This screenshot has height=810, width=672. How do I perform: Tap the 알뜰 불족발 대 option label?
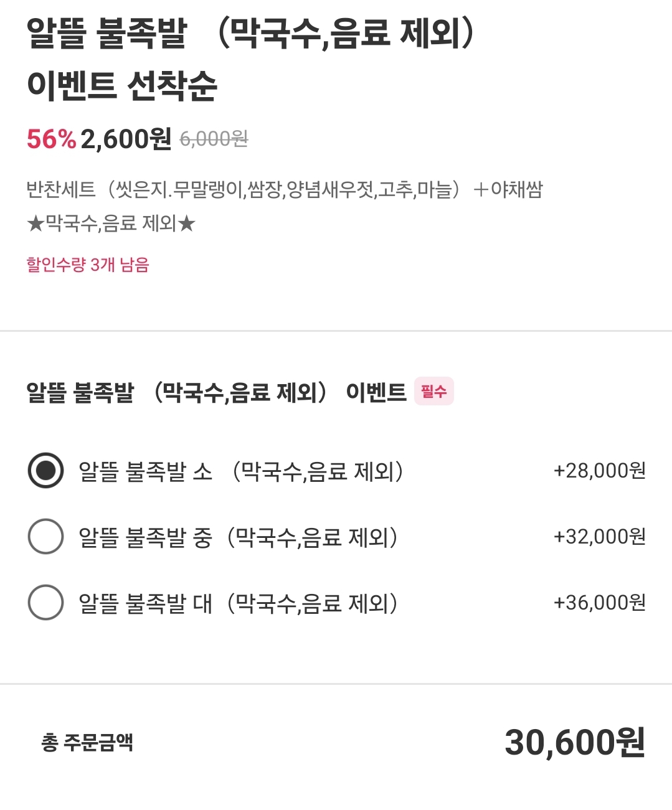point(238,603)
